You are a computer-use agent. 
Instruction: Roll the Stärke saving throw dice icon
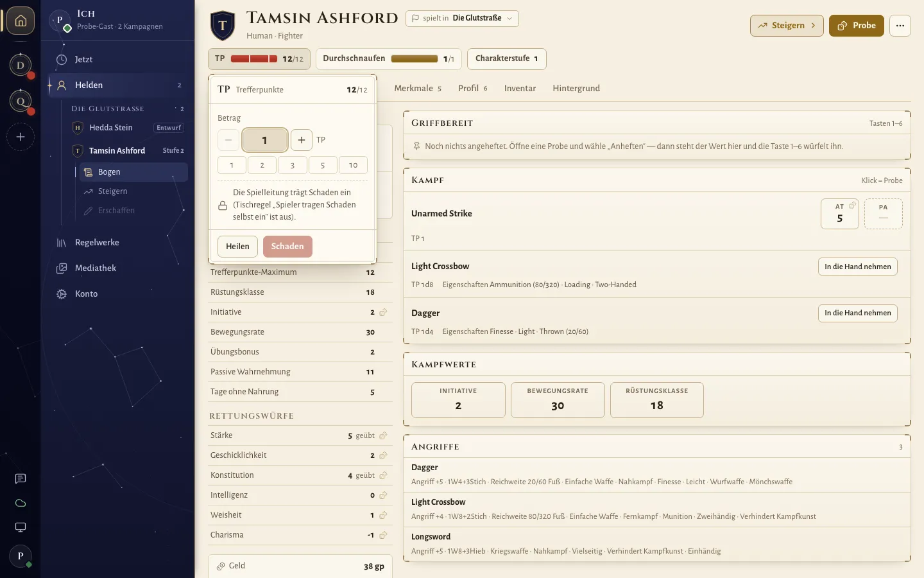coord(383,435)
